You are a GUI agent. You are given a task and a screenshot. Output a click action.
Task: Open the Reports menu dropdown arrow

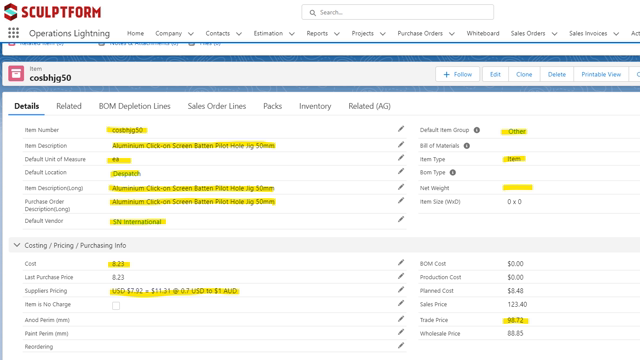click(336, 34)
